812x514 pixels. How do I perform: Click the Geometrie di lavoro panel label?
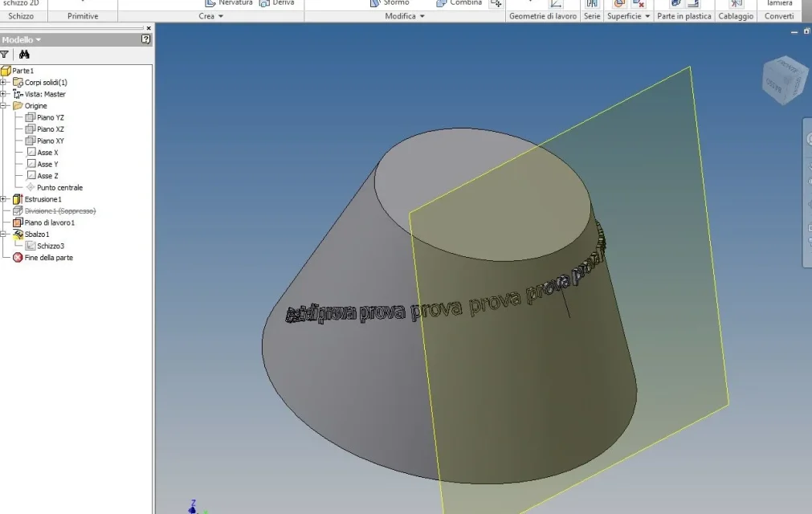click(543, 16)
